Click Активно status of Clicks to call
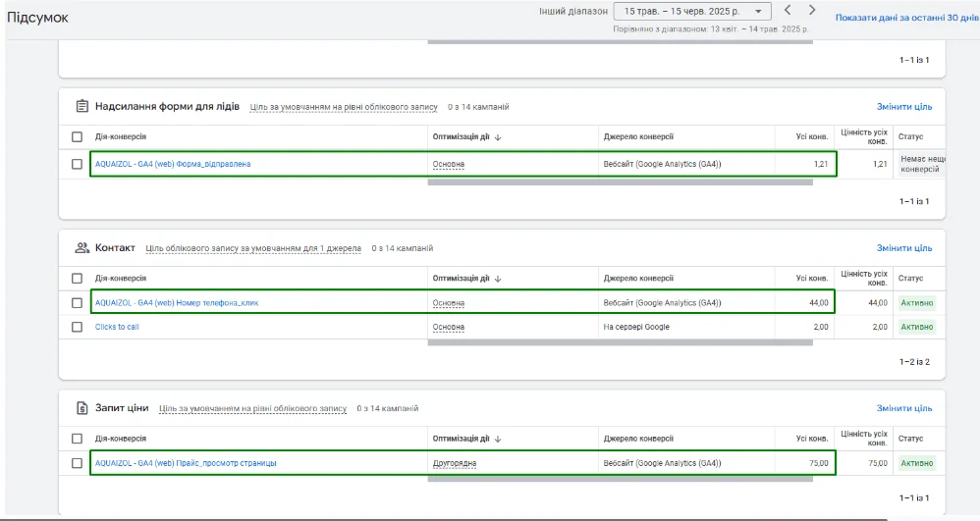 (x=917, y=327)
